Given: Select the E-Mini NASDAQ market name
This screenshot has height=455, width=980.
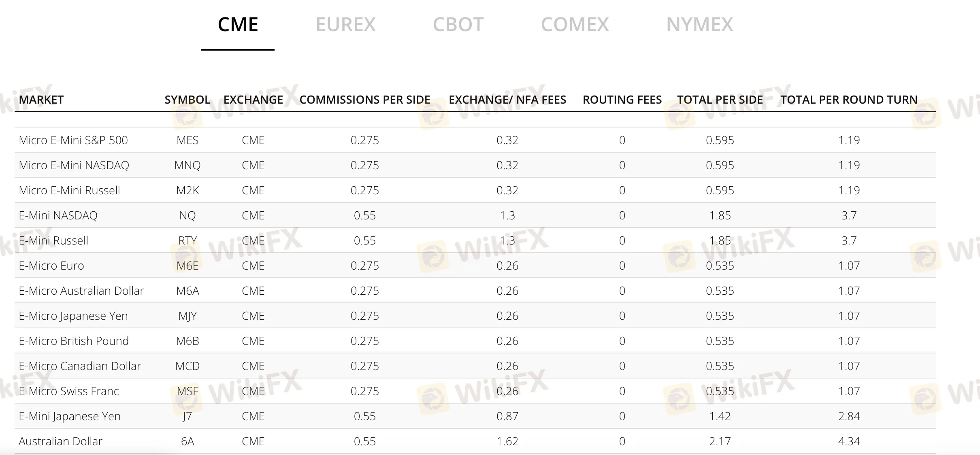Looking at the screenshot, I should point(58,215).
